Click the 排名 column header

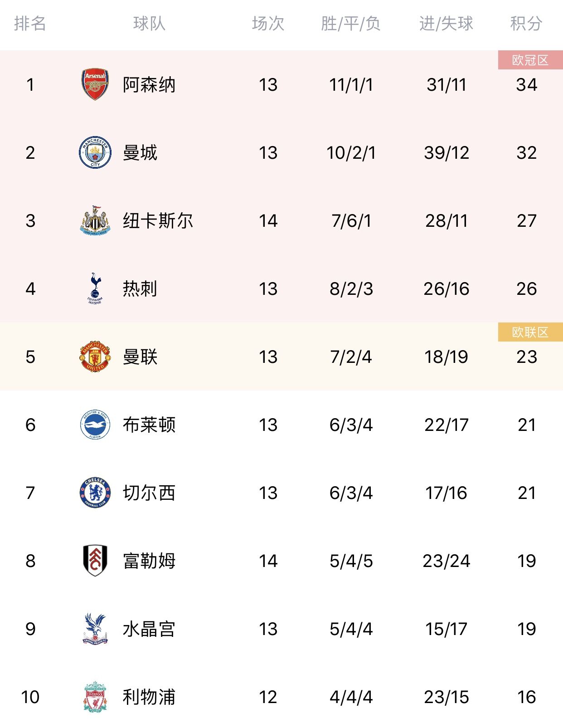(30, 23)
